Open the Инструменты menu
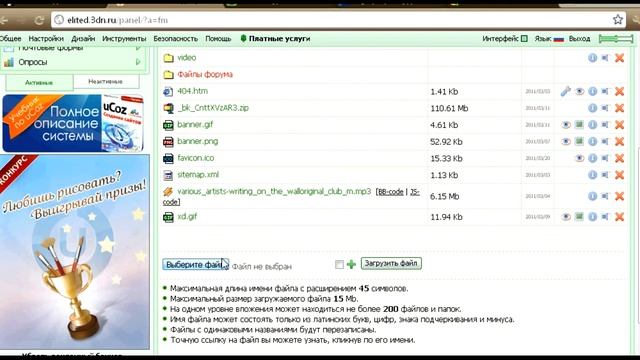 124,39
